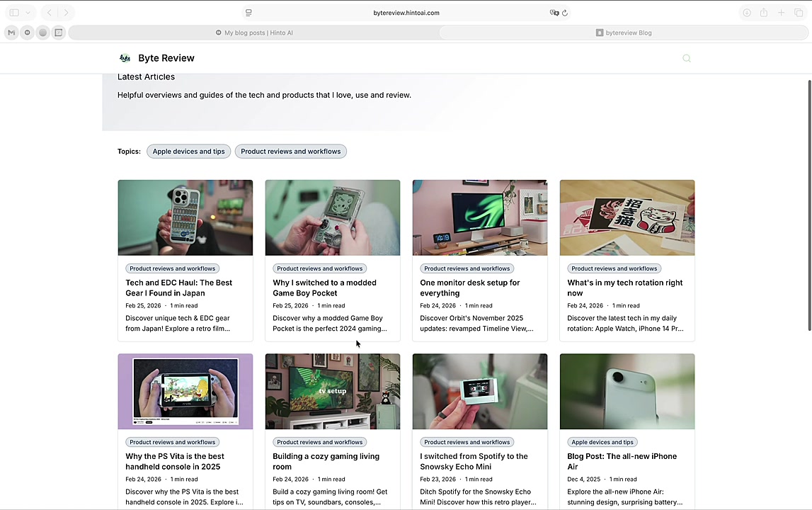Filter by Apple devices and tips topic
Screen dimensions: 812x510
188,152
